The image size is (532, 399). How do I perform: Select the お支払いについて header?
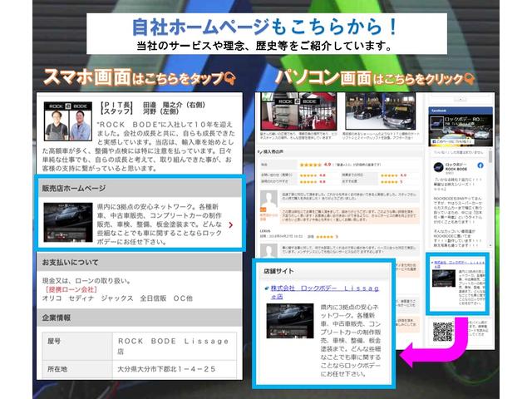click(x=140, y=263)
